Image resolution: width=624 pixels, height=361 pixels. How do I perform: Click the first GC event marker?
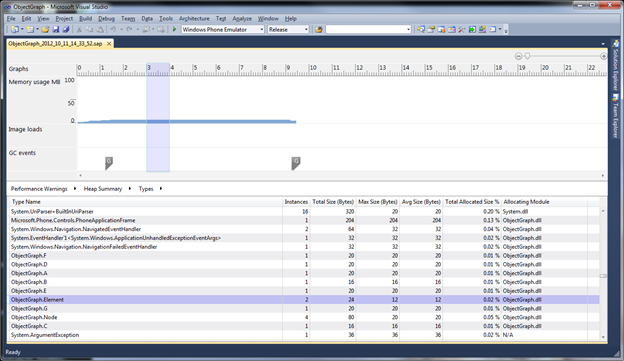coord(109,163)
